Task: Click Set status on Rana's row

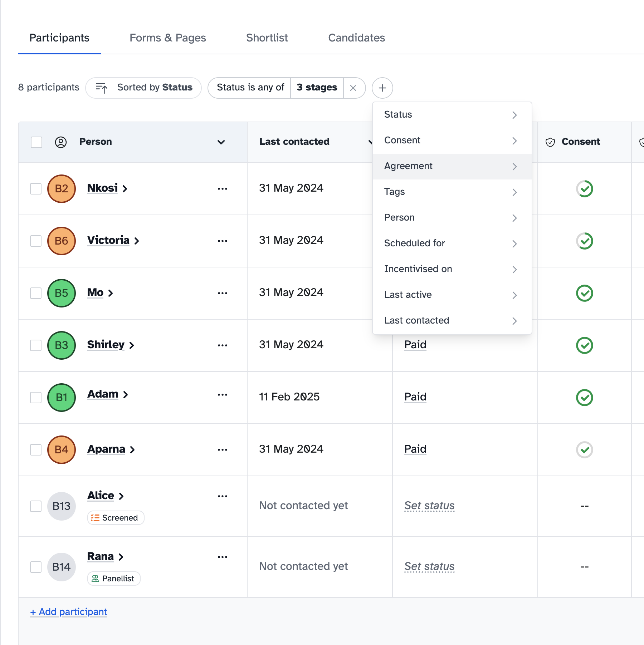Action: pyautogui.click(x=429, y=566)
